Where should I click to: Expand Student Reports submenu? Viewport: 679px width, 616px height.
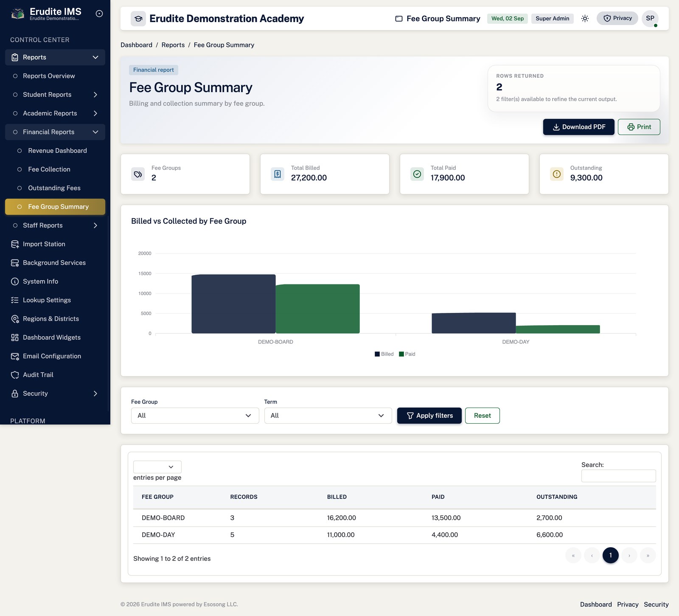(95, 95)
